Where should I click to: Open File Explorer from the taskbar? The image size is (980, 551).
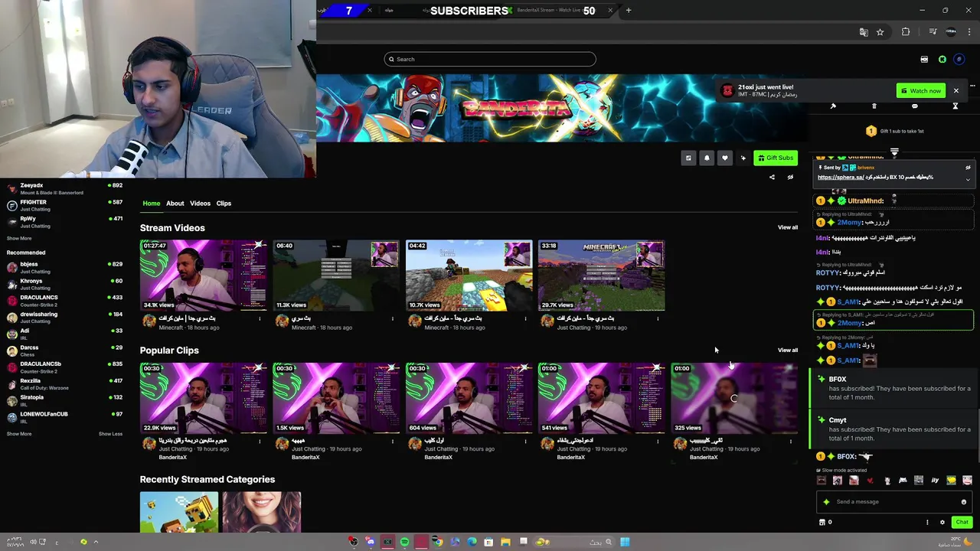(x=505, y=542)
